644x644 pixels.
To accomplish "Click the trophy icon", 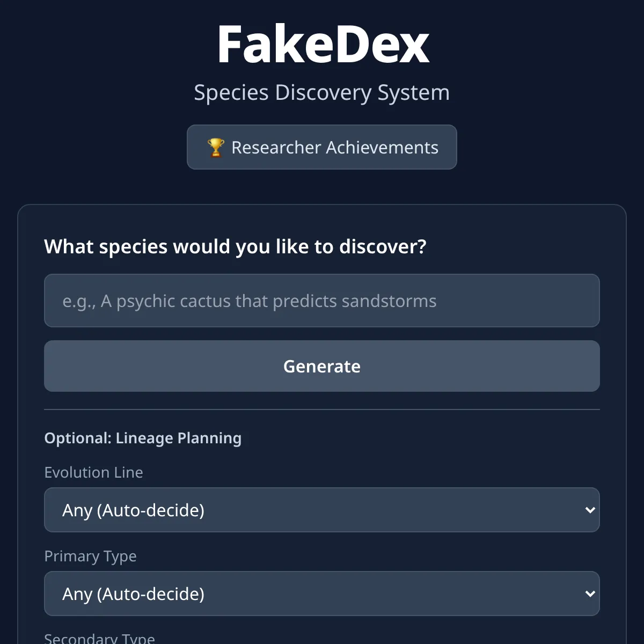I will [x=216, y=148].
